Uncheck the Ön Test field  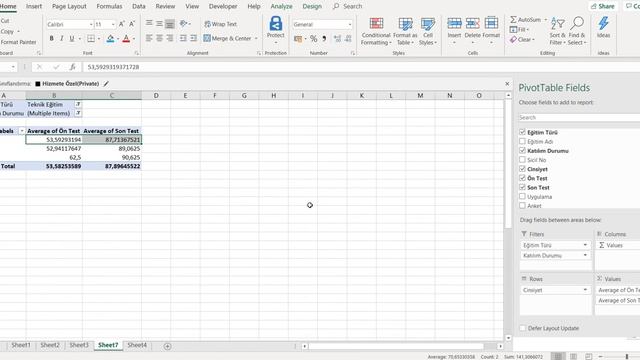click(x=522, y=178)
